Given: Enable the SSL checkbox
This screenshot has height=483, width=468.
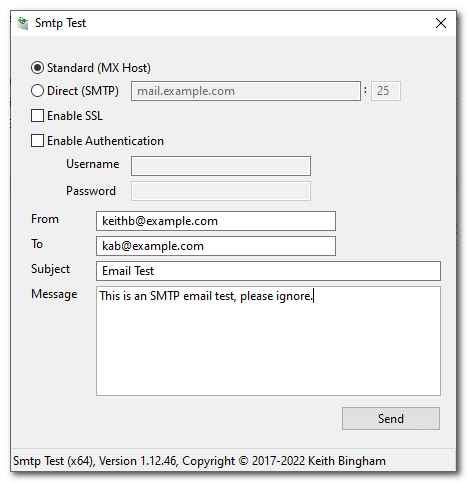Looking at the screenshot, I should pyautogui.click(x=37, y=116).
